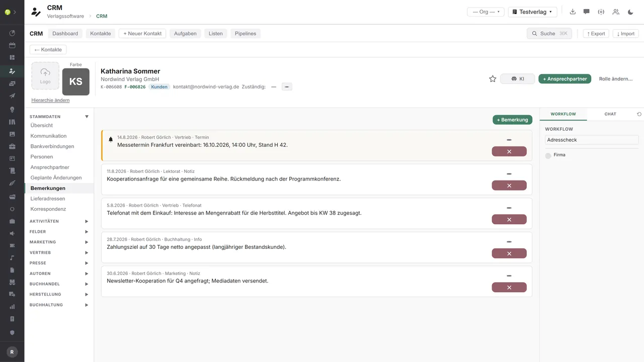
Task: Open the chat bubble icon in top bar
Action: tap(587, 12)
